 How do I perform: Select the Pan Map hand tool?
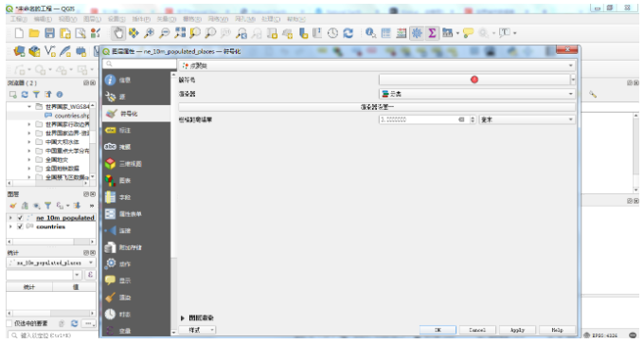click(x=118, y=33)
